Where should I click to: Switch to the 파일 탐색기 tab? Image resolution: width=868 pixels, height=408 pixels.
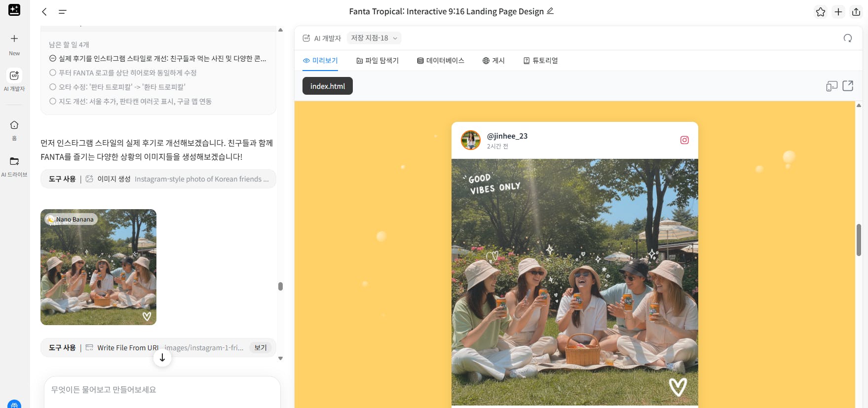(x=377, y=60)
